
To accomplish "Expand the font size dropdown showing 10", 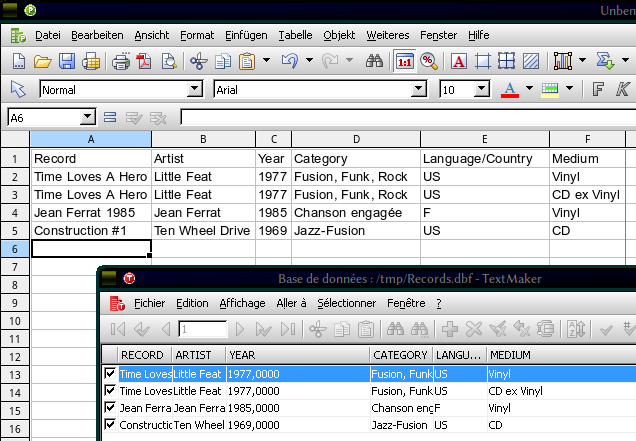I will pos(482,90).
